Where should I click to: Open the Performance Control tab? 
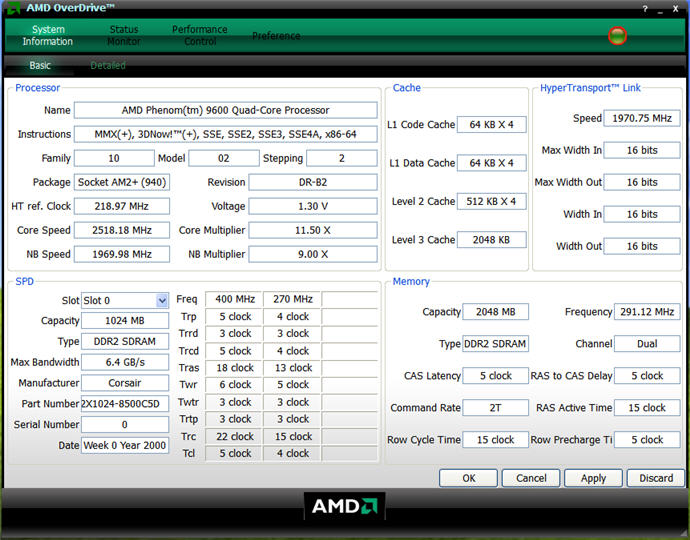coord(200,35)
